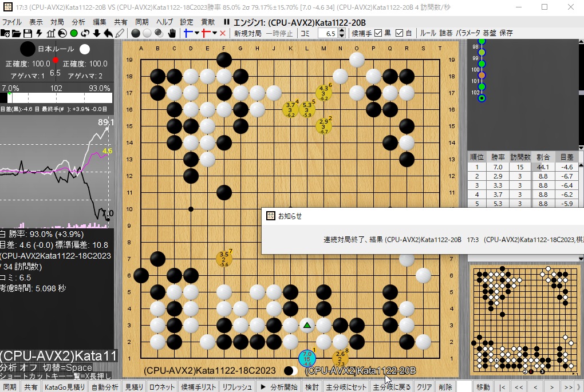Click the komi value input field
This screenshot has width=584, height=392.
pos(327,34)
